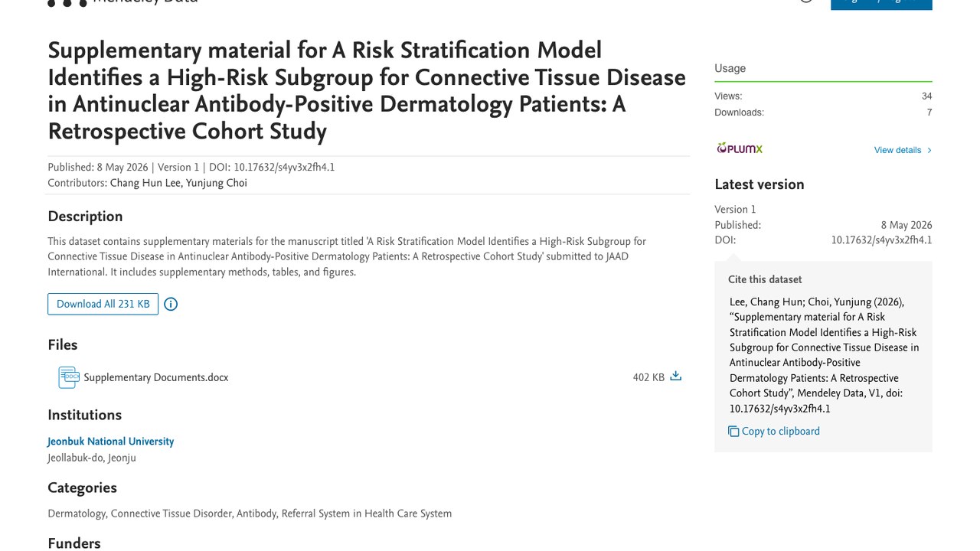
Task: Click the Categories list text
Action: (250, 514)
